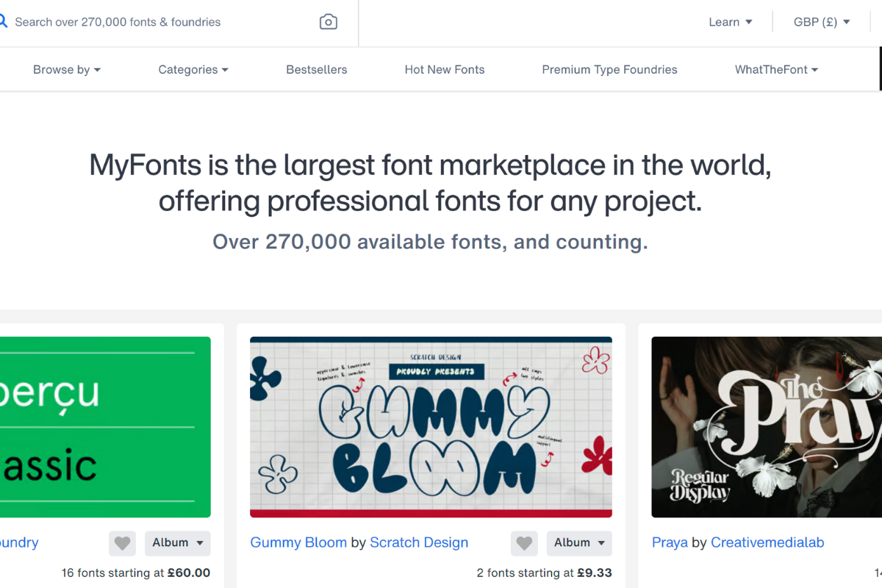Click the '16 fonts starting at £60.00' text

(x=136, y=573)
